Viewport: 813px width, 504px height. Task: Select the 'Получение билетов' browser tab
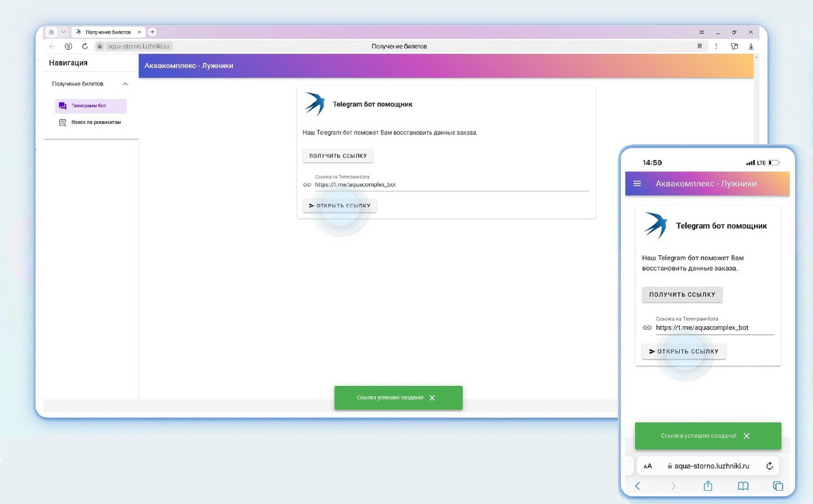(108, 32)
